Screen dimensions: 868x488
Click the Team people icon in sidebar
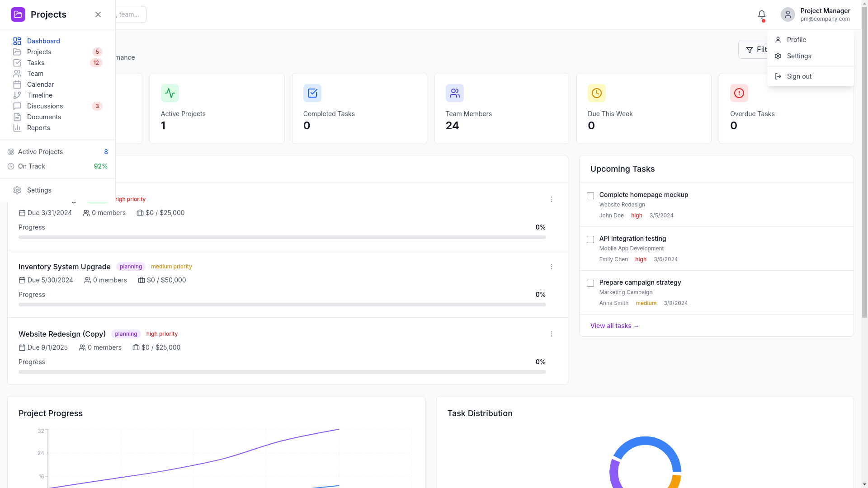(17, 74)
